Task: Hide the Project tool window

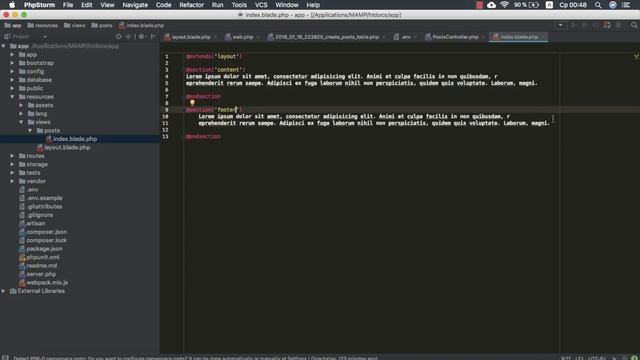Action: [x=153, y=37]
